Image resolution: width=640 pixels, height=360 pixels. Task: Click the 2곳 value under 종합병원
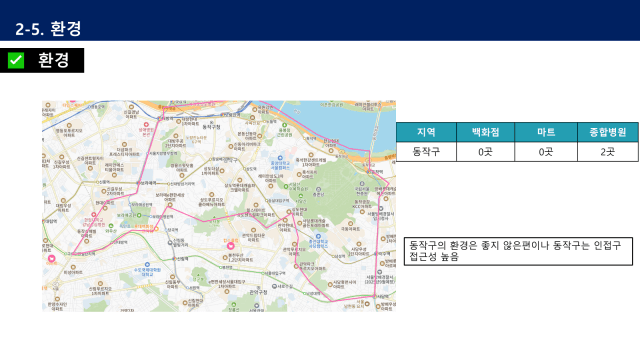coord(608,152)
